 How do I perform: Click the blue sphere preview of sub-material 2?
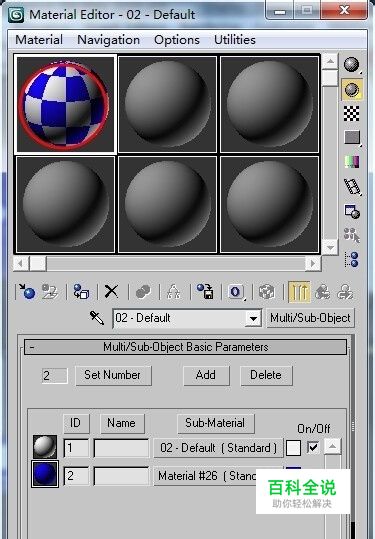pyautogui.click(x=45, y=474)
